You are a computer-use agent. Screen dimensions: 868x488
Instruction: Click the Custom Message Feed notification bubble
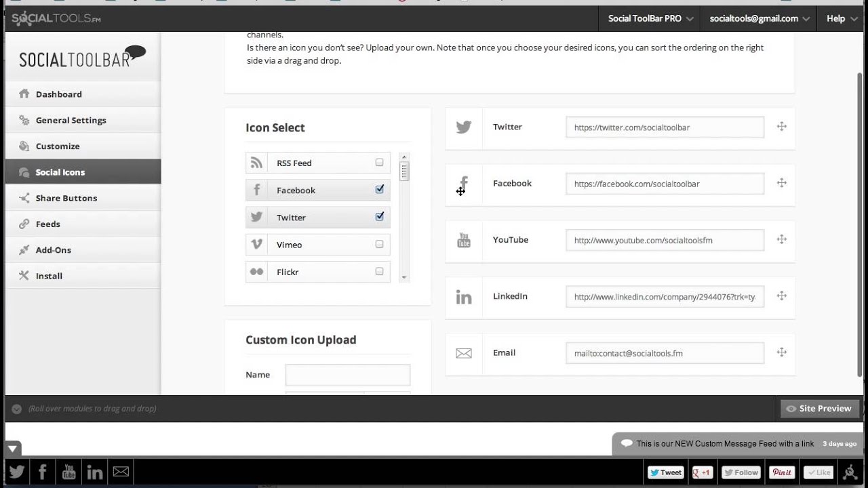[x=737, y=444]
